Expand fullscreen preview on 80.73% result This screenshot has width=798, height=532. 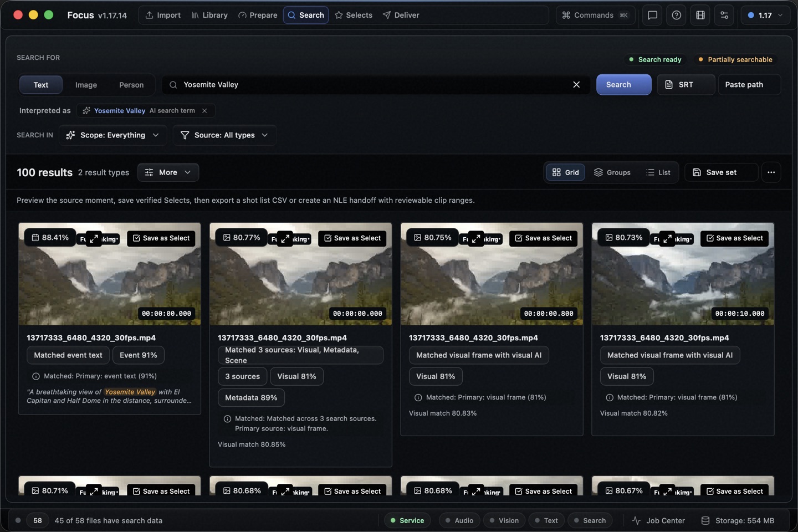[667, 238]
